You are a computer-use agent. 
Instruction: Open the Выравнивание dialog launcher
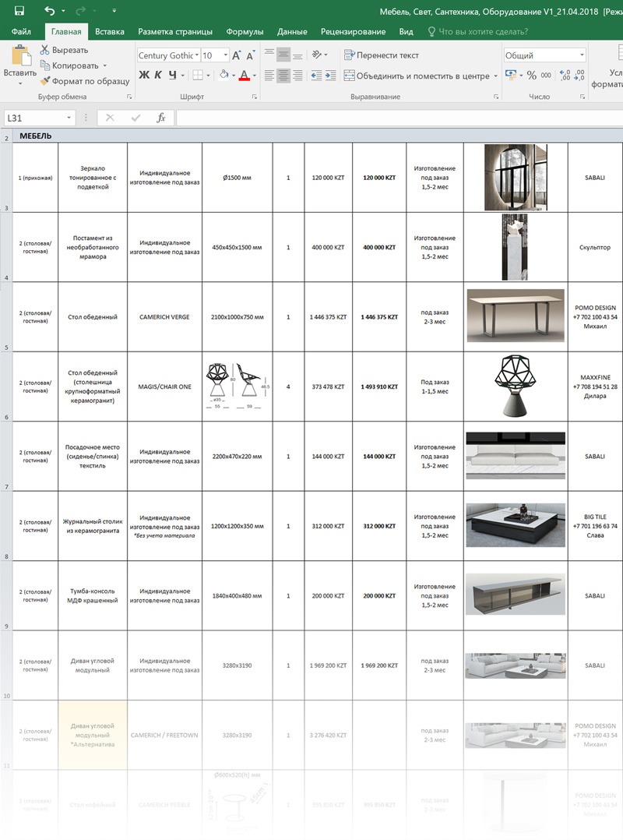click(496, 97)
